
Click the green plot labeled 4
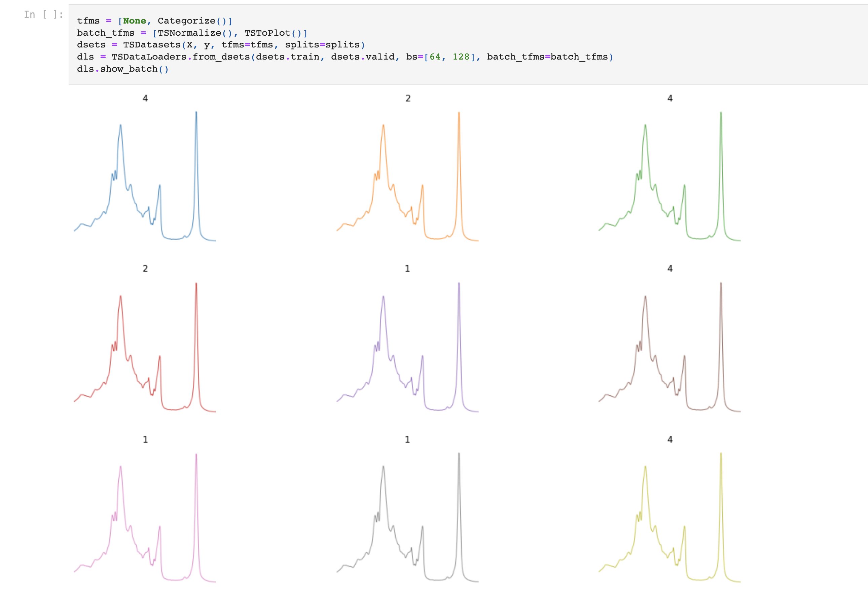pos(670,176)
